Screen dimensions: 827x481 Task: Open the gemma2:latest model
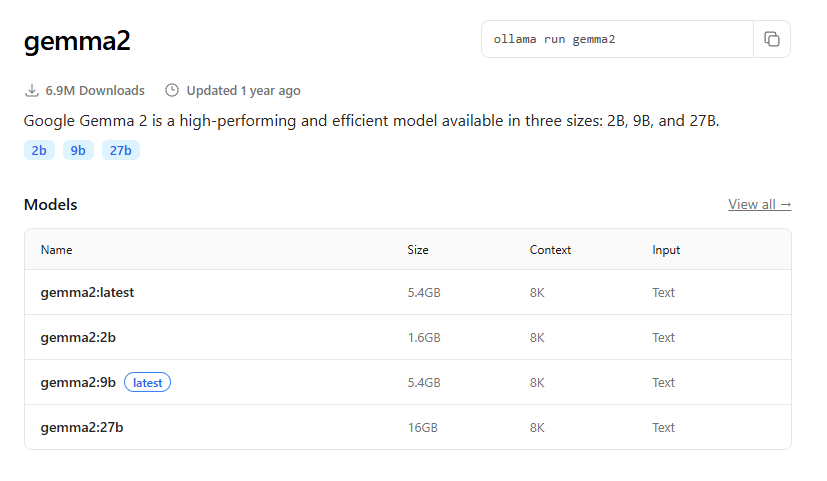(x=87, y=293)
